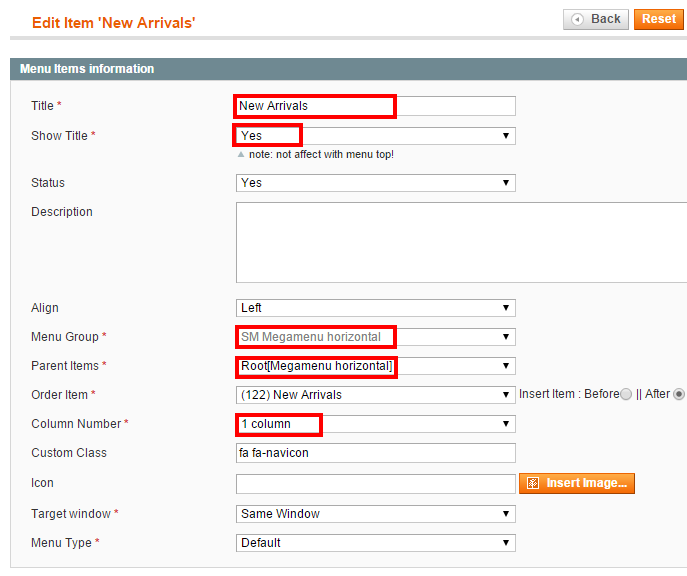Click the Custom Class input field
The image size is (687, 576).
click(375, 453)
